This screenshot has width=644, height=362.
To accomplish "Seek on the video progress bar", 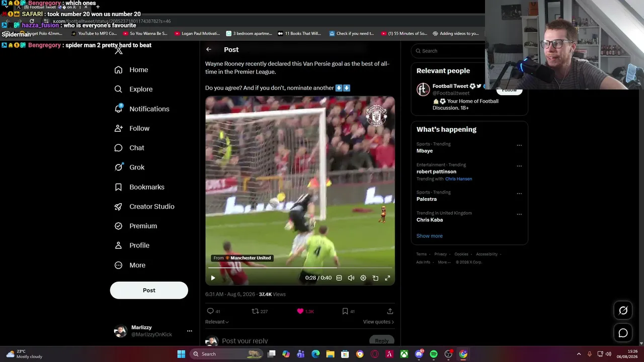I will tap(300, 268).
